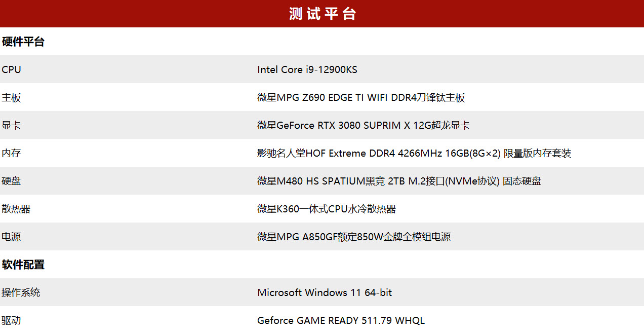The height and width of the screenshot is (332, 644).
Task: Click the CPU row label
Action: tap(12, 69)
